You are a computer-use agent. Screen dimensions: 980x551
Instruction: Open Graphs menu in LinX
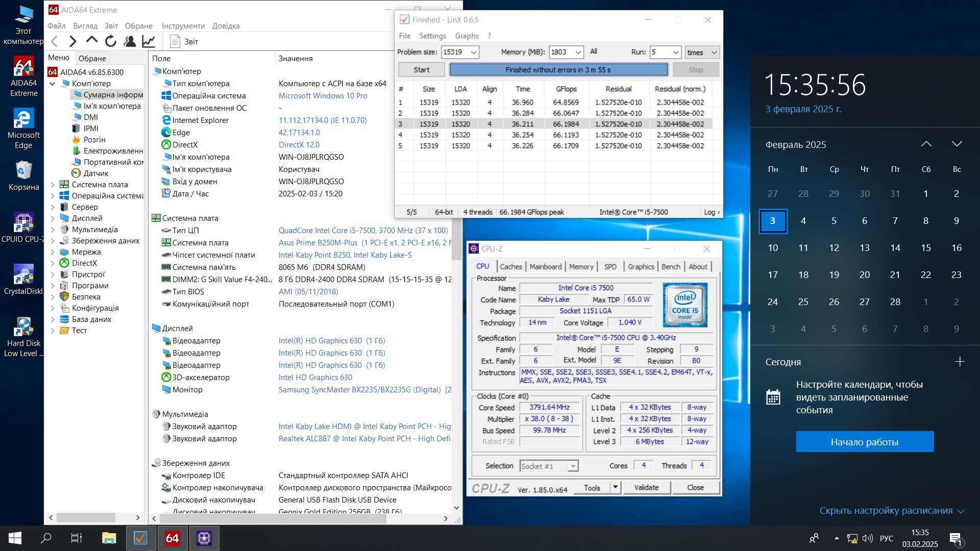(467, 36)
